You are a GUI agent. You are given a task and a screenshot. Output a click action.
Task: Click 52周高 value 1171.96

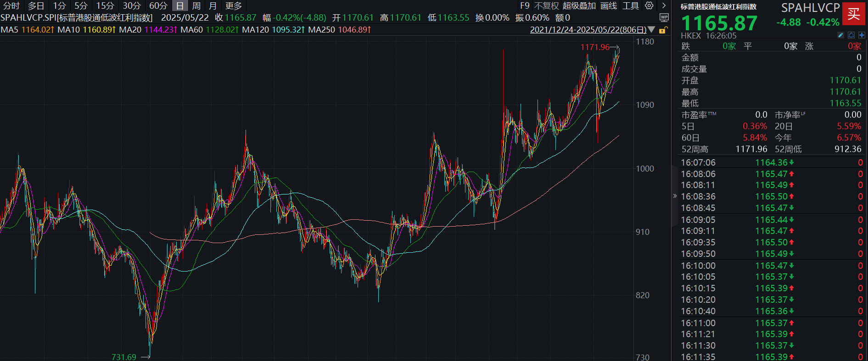pos(751,149)
